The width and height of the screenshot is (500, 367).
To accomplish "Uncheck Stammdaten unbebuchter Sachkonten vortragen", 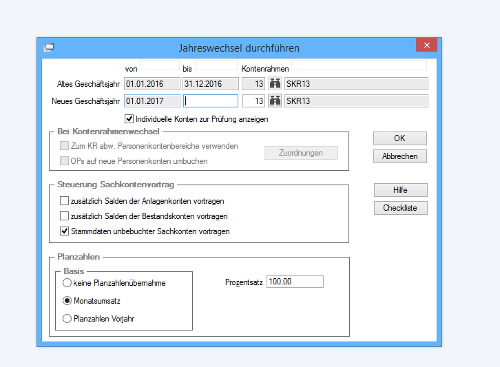I will point(64,231).
